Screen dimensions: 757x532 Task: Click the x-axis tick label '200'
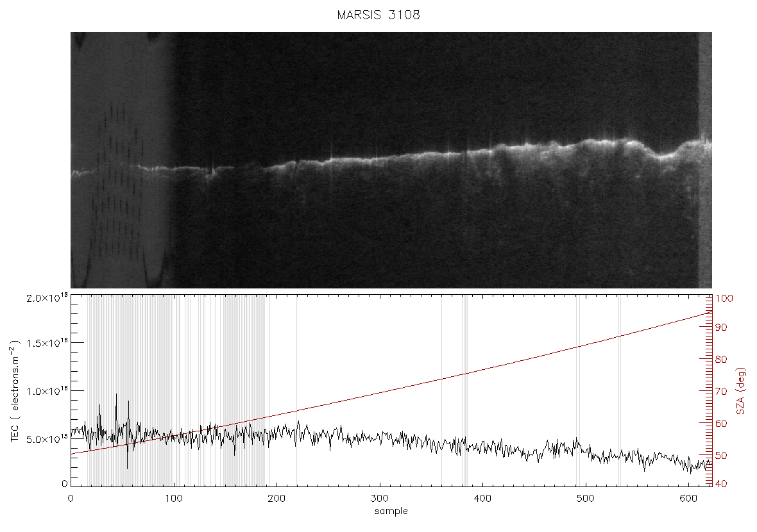click(276, 498)
